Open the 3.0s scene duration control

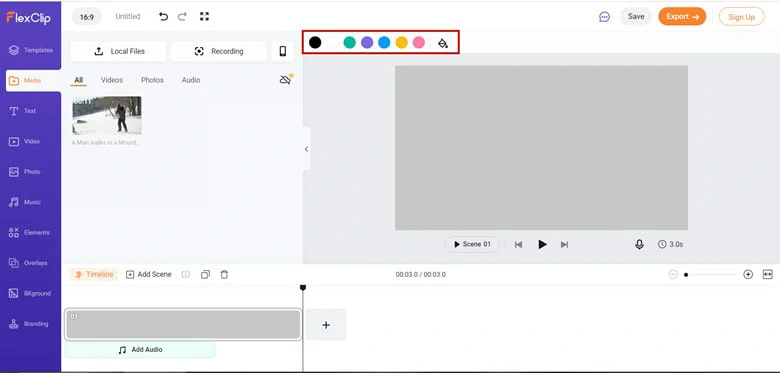(671, 244)
